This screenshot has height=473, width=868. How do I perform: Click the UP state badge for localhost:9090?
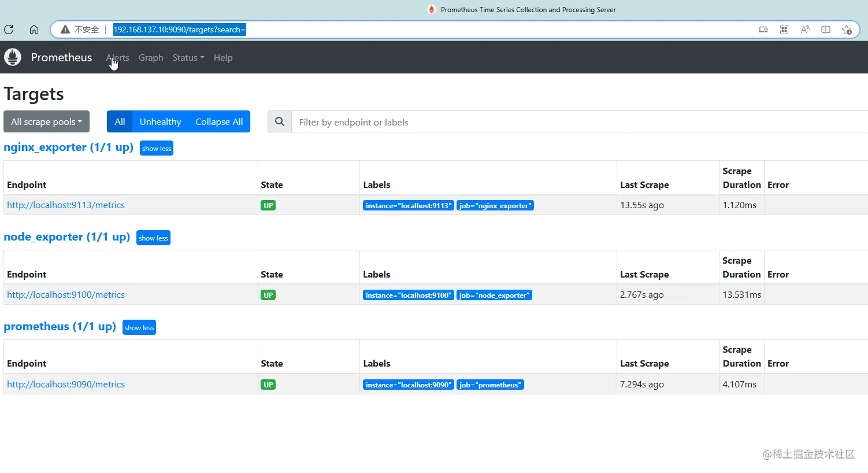pos(268,385)
